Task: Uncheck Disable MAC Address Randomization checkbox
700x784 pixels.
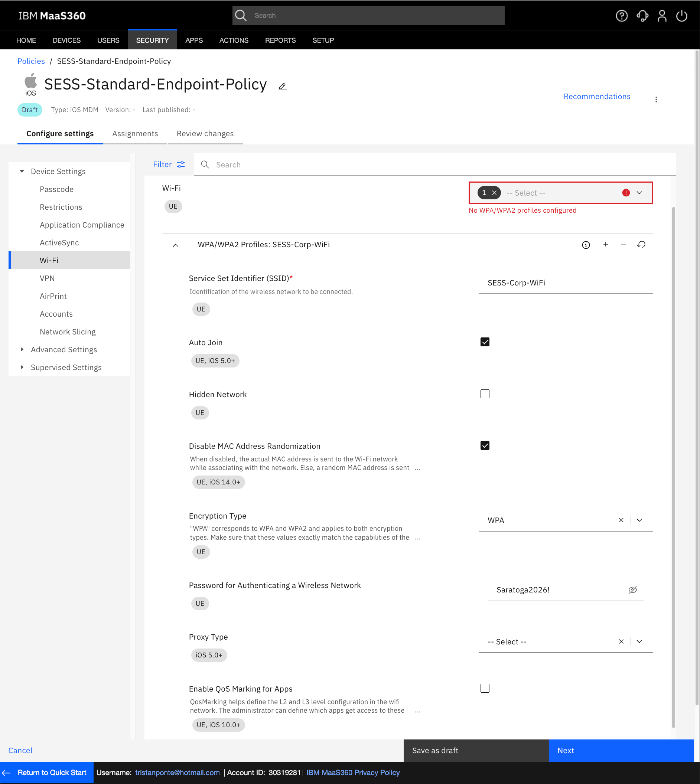Action: [485, 445]
